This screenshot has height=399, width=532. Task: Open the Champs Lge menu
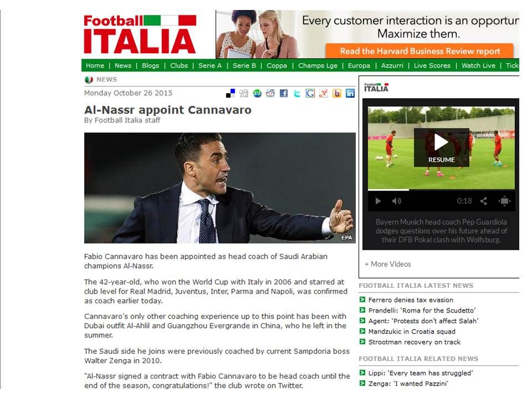point(318,65)
